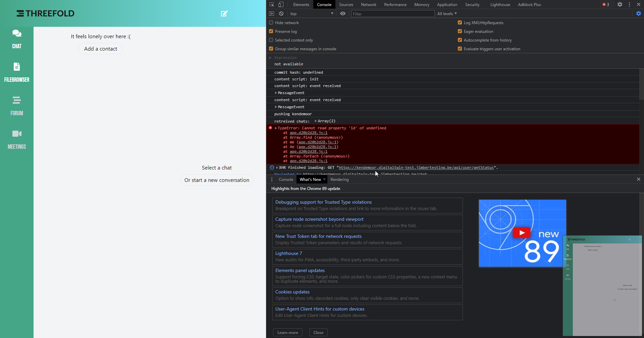Open console settings blue gear icon
Screen dimensions: 644x338
(639, 14)
